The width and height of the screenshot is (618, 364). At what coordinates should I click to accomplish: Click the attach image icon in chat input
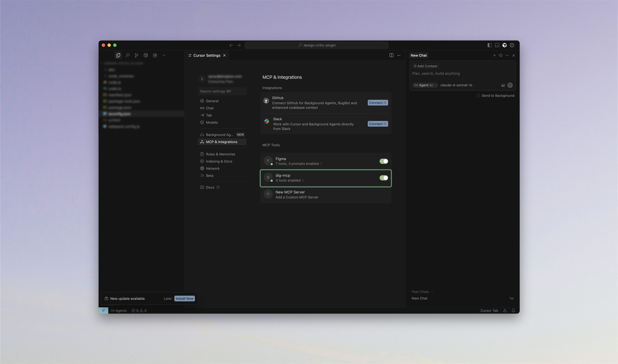(503, 85)
